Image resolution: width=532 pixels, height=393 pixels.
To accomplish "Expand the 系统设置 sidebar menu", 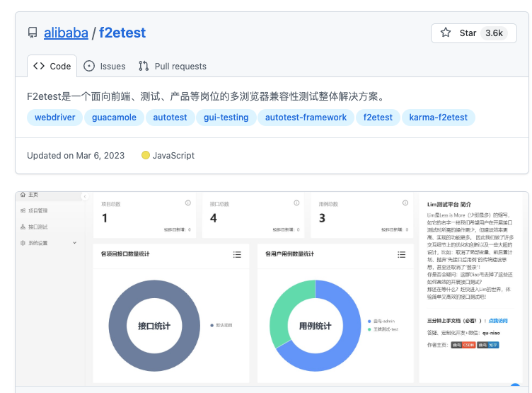I will tap(50, 243).
